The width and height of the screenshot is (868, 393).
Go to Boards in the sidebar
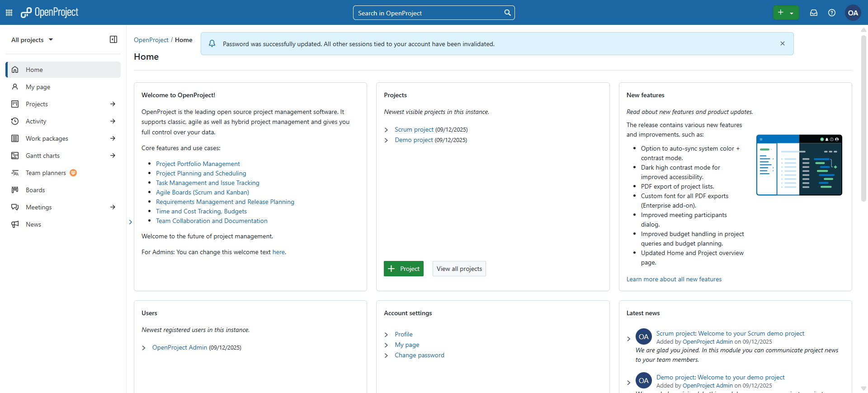(35, 190)
